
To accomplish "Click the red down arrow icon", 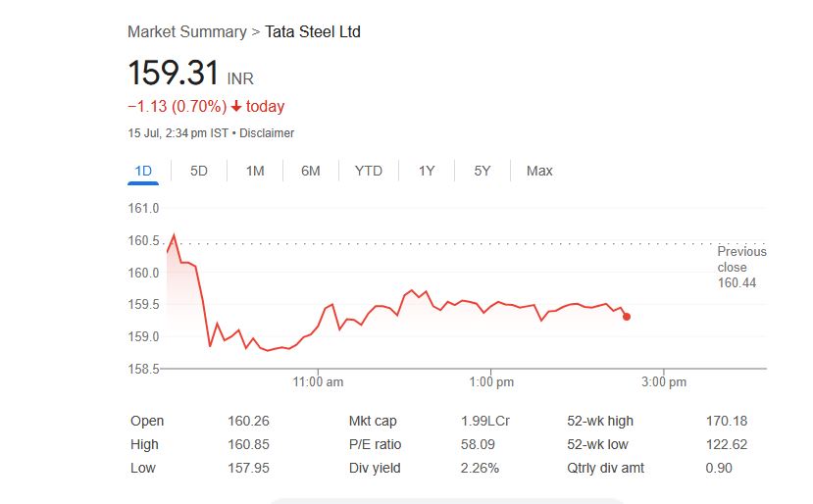I will tap(236, 106).
